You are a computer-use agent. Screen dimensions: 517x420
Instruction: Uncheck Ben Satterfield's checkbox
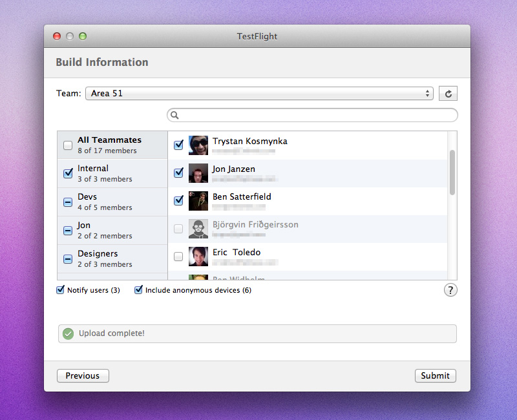pyautogui.click(x=179, y=200)
